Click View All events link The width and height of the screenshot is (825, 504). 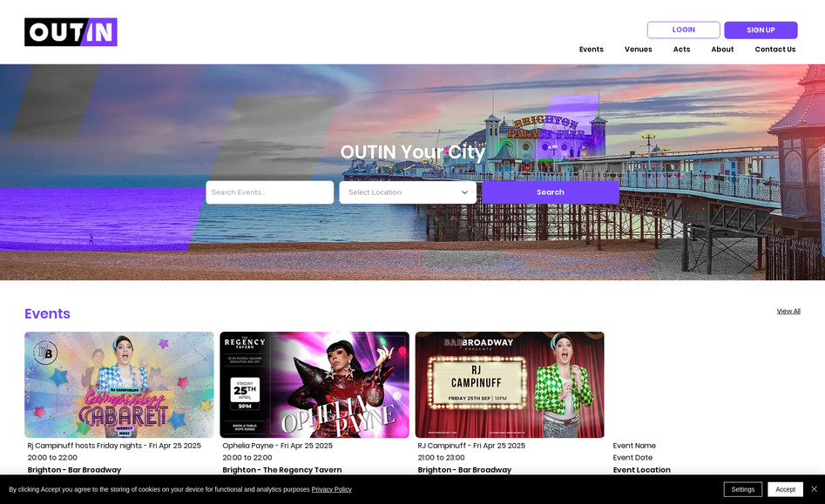788,311
